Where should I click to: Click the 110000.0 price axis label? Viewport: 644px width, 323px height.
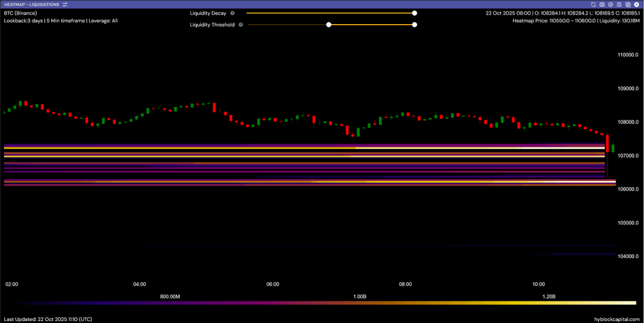tap(628, 55)
